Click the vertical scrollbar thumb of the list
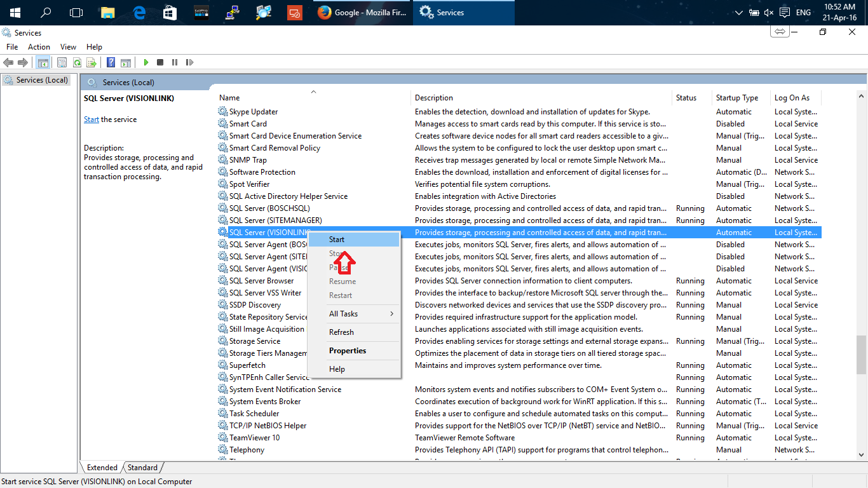Image resolution: width=868 pixels, height=488 pixels. pos(861,355)
